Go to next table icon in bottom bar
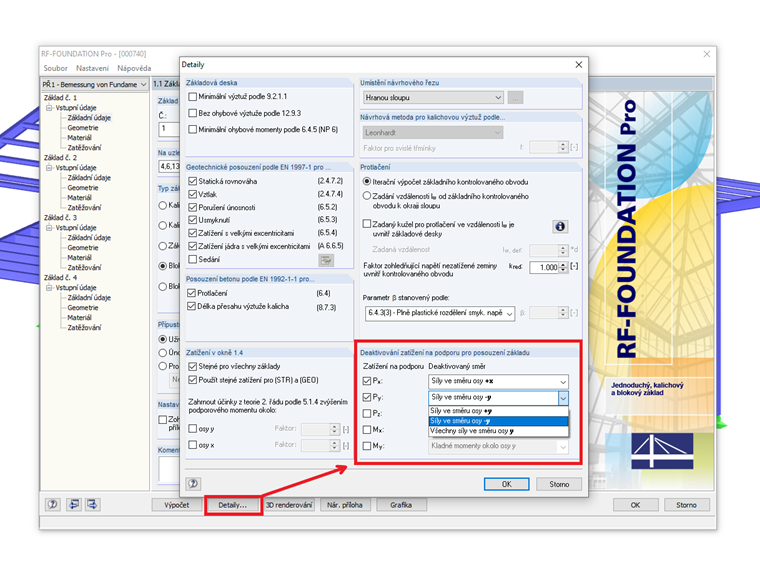760x570 pixels. tap(92, 505)
